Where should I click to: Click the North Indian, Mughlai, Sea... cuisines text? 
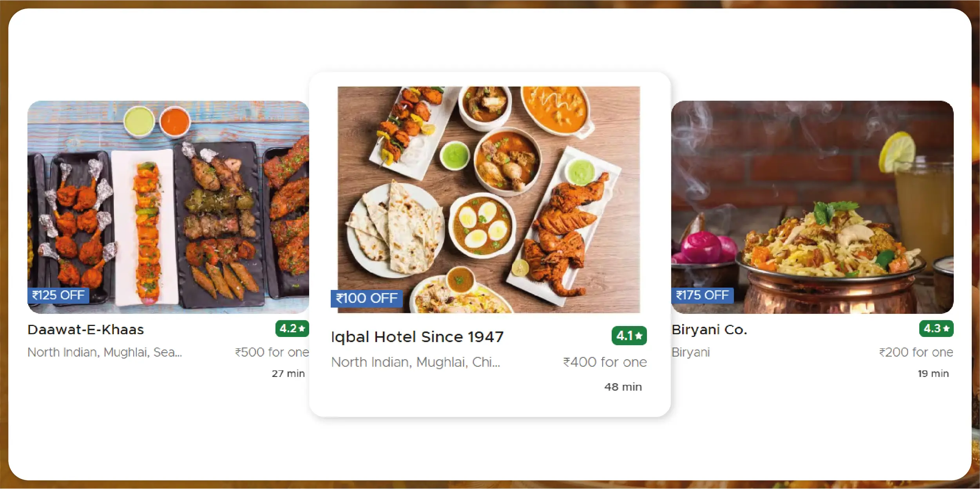(105, 352)
